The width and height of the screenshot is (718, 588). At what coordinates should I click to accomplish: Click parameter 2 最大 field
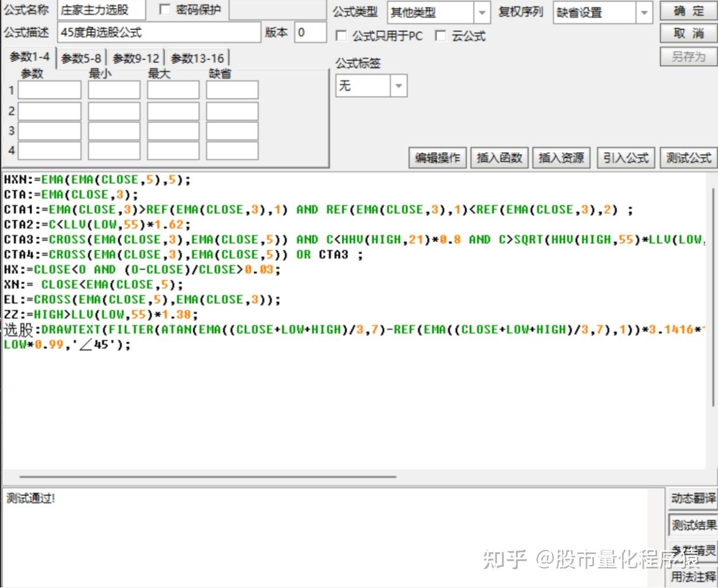pos(173,111)
